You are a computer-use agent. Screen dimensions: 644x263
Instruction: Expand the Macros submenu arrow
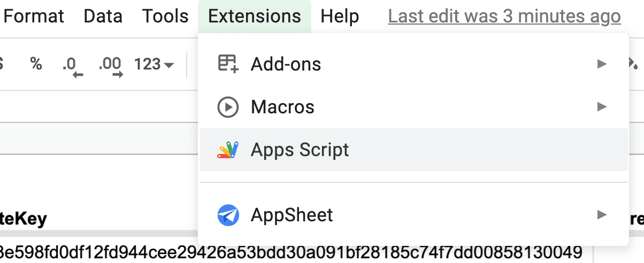(602, 106)
